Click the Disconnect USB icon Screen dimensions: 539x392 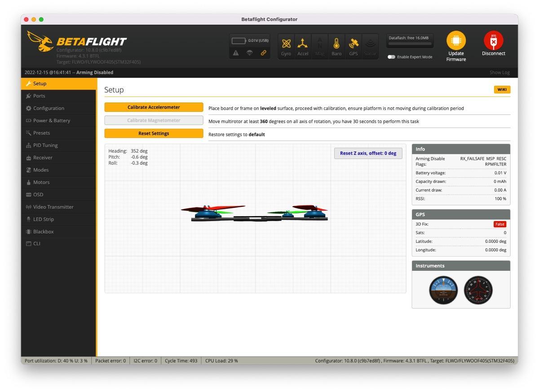point(493,40)
